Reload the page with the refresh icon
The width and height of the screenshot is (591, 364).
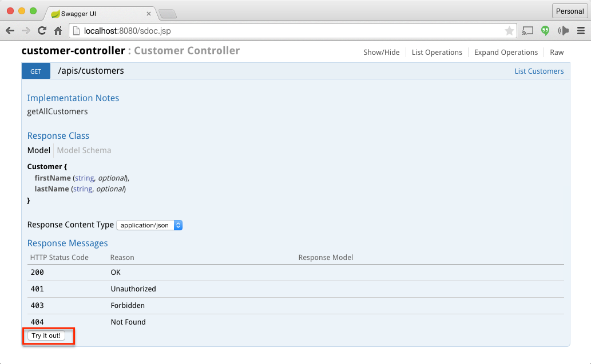(x=42, y=31)
